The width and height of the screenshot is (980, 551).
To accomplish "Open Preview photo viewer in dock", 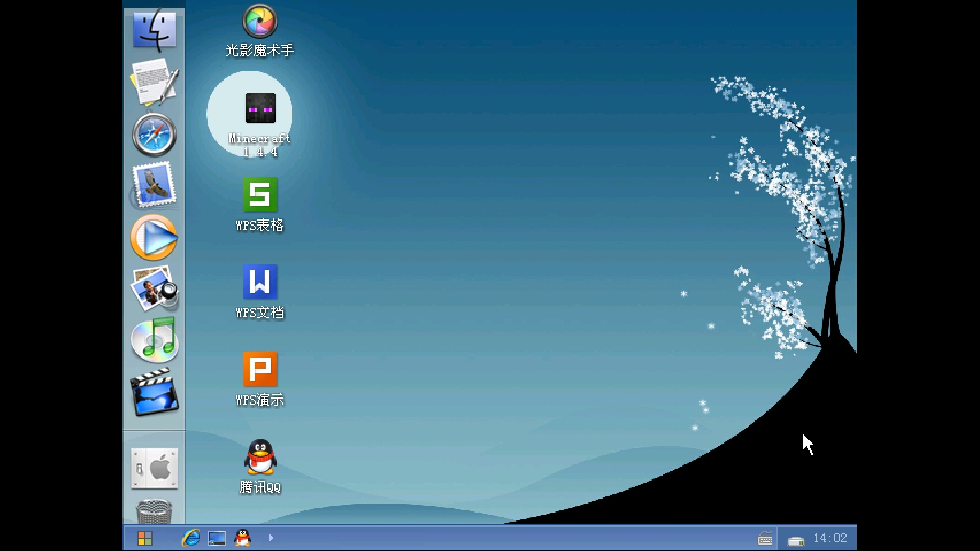I will 154,289.
